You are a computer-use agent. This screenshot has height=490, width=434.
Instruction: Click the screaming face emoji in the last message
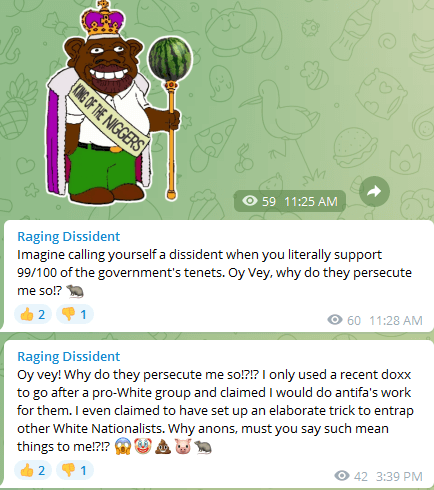tap(123, 447)
